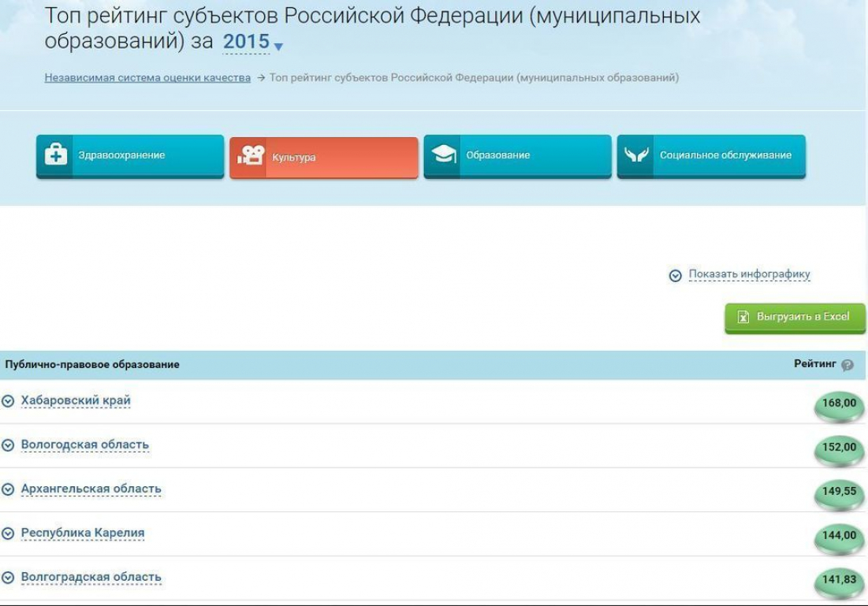Expand the Вологодская область row chevron
The image size is (868, 606).
8,445
